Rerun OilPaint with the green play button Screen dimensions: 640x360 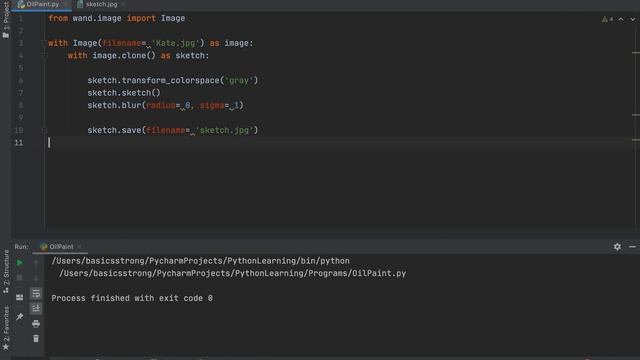(x=20, y=263)
